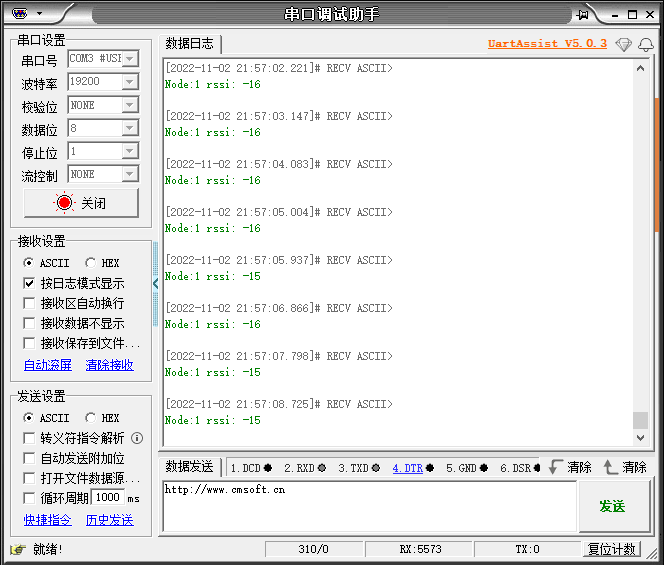This screenshot has height=565, width=664.
Task: Uncheck 按日志模式显示 checkbox
Action: pyautogui.click(x=29, y=283)
